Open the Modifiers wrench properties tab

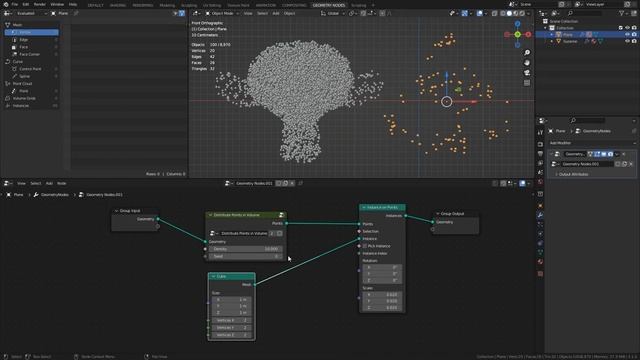pos(540,215)
